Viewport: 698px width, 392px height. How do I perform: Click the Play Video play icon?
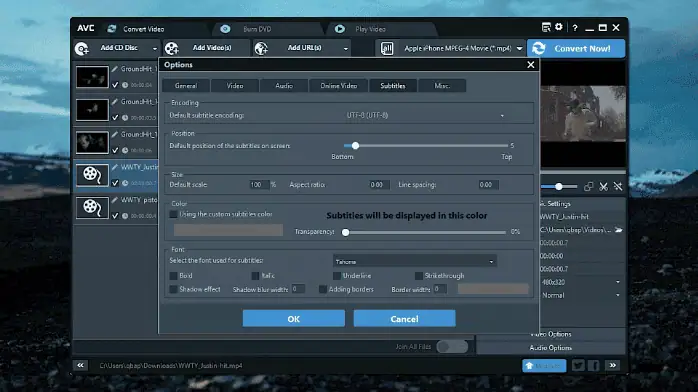pos(340,29)
